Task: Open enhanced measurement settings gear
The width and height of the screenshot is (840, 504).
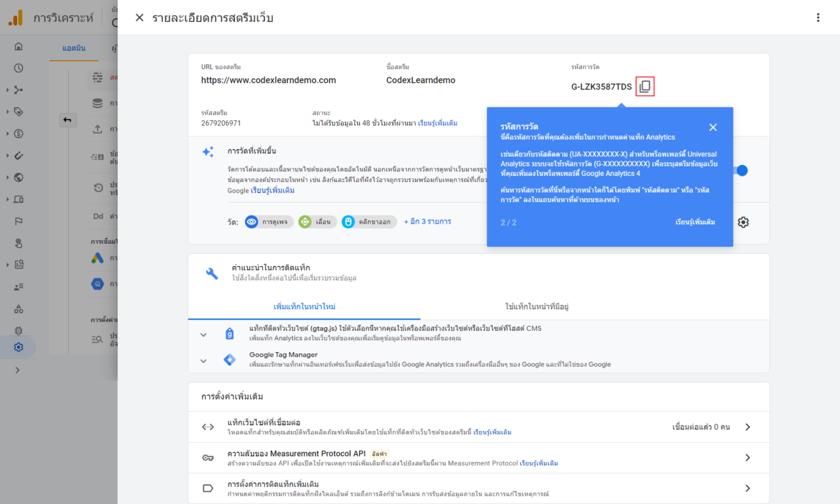Action: pyautogui.click(x=744, y=222)
